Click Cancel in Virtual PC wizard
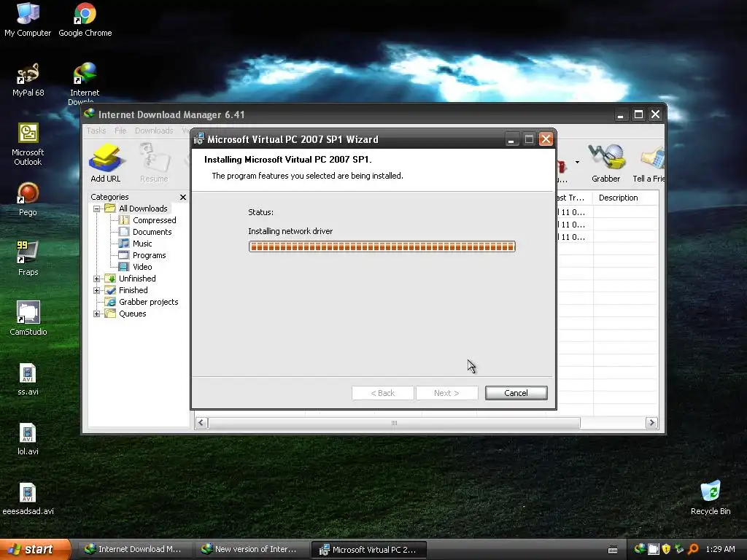 (516, 393)
